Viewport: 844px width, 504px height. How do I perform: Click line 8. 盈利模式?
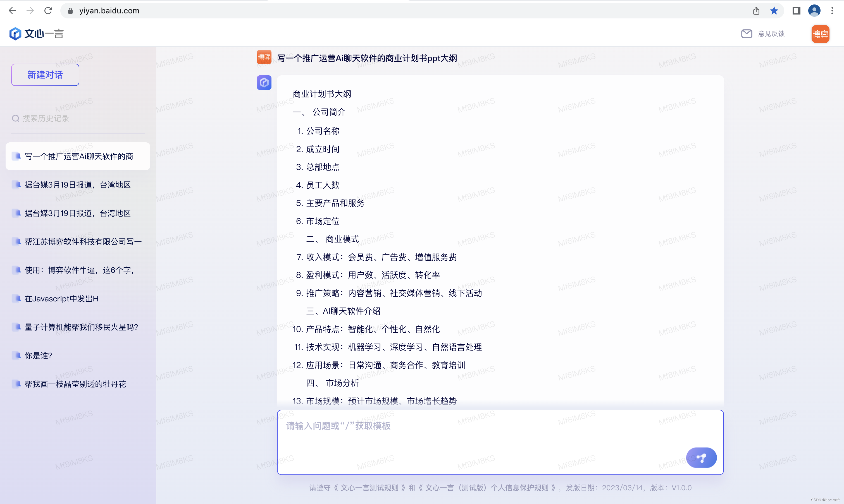368,275
